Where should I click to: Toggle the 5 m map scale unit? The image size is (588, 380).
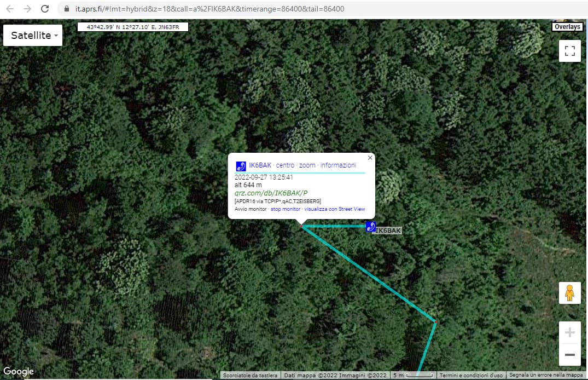coord(413,375)
